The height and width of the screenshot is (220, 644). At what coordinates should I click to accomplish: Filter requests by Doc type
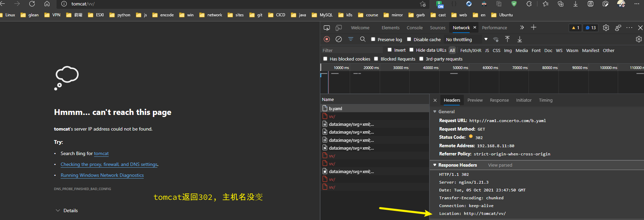(x=548, y=50)
